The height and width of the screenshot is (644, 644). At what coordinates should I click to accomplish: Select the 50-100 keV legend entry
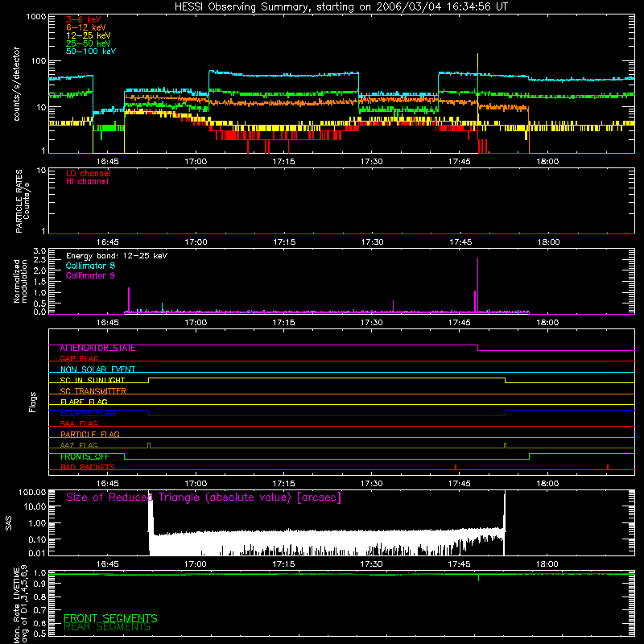pyautogui.click(x=91, y=52)
